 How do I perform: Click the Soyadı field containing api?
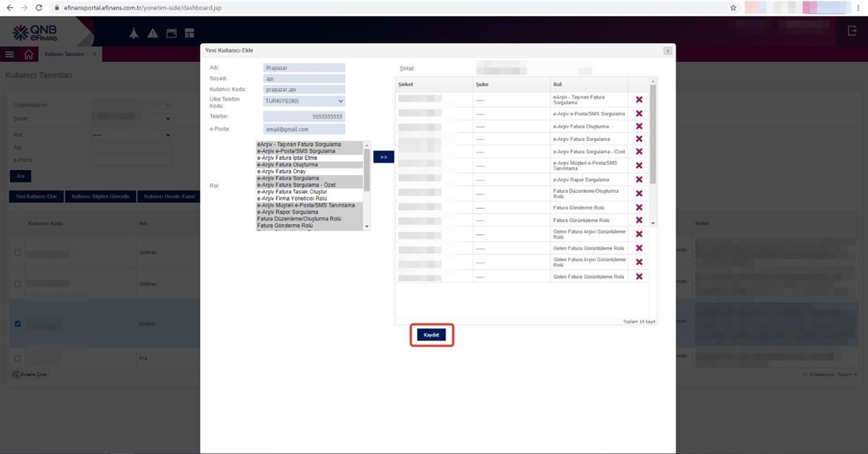(x=305, y=79)
